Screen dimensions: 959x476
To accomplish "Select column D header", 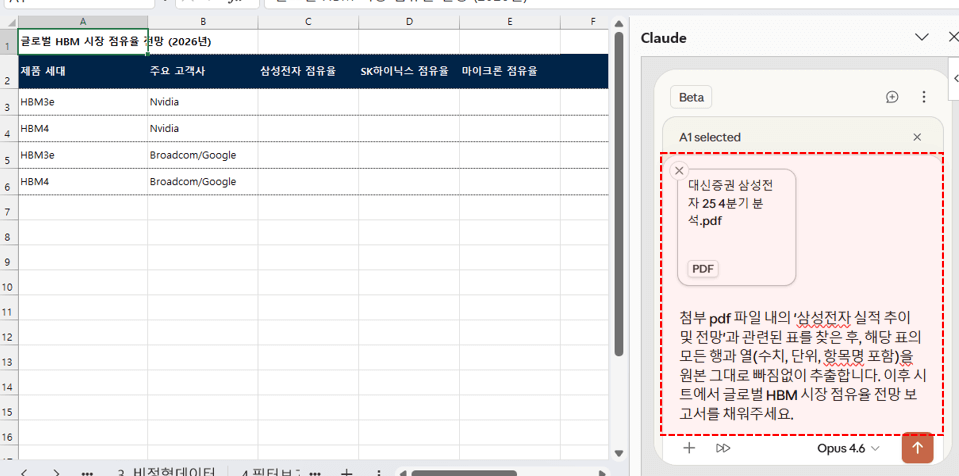I will tap(409, 22).
